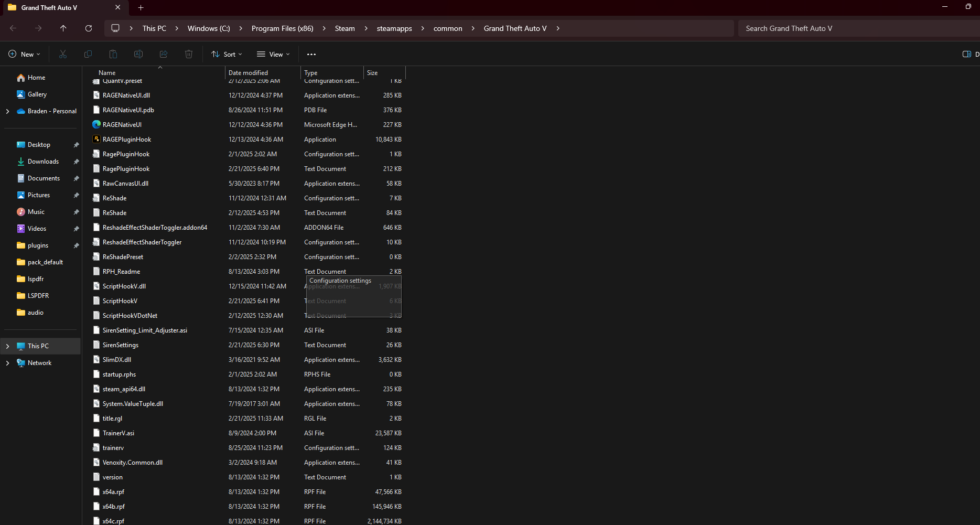Click the Rename icon in toolbar
The image size is (980, 525).
tap(138, 54)
